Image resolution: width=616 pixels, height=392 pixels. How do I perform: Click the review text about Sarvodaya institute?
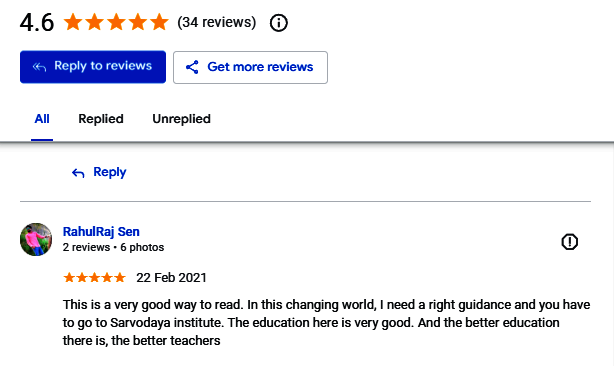[x=326, y=322]
